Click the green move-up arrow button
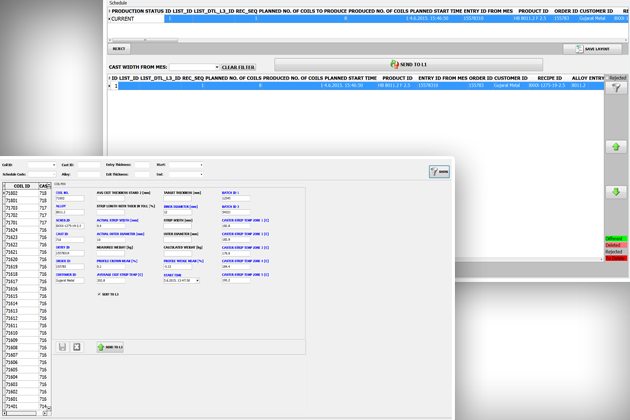Screen dimensions: 630x420 pyautogui.click(x=616, y=147)
